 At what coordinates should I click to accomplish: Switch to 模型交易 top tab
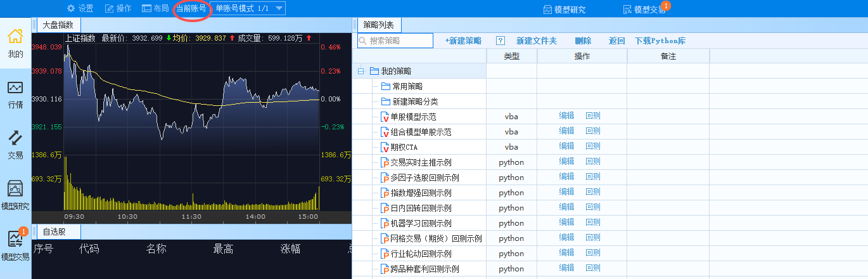tap(644, 10)
